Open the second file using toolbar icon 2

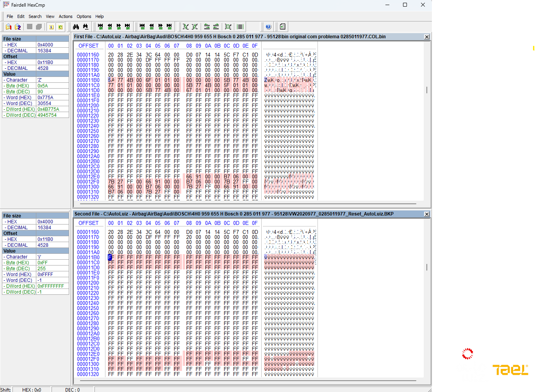click(18, 27)
